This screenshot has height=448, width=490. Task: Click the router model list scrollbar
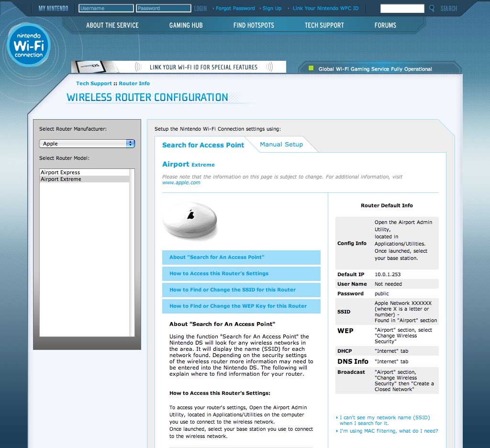(132, 253)
